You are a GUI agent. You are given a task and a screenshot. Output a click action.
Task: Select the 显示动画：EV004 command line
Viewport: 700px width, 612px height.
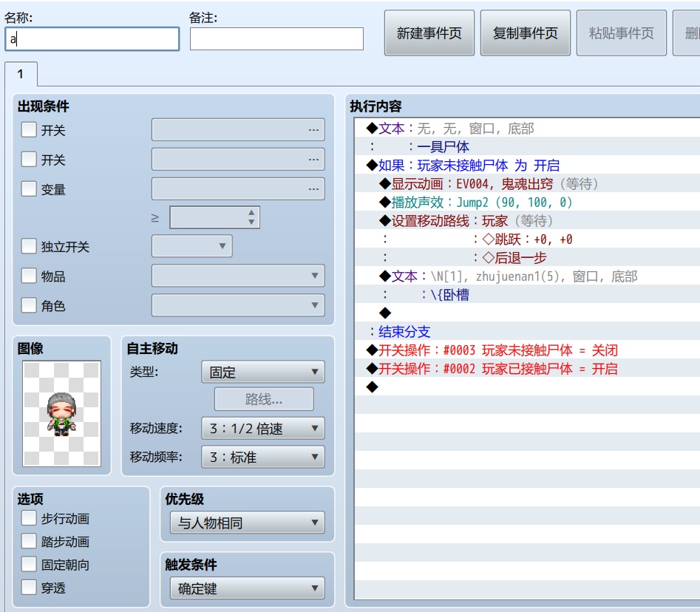point(527,184)
